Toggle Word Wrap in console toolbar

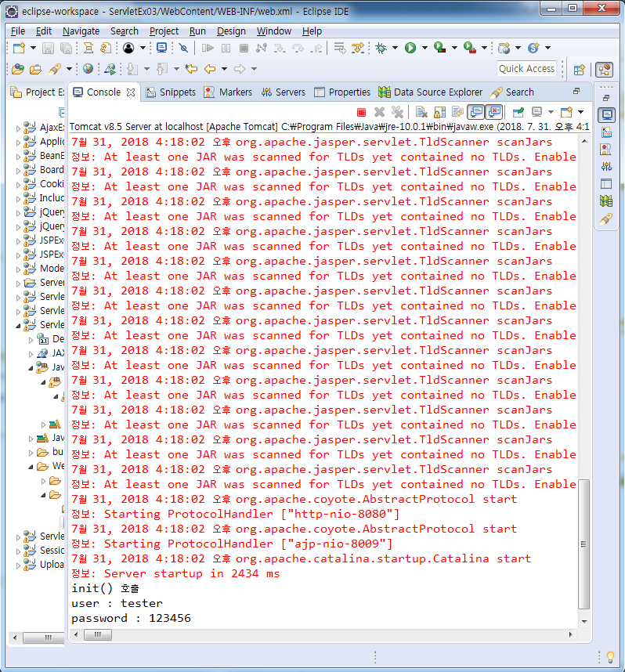(x=458, y=112)
